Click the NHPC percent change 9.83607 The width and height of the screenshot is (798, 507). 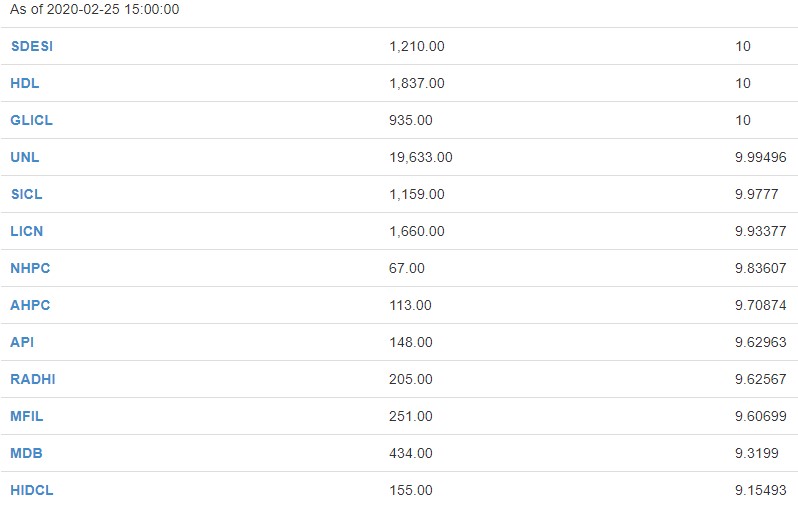click(759, 268)
